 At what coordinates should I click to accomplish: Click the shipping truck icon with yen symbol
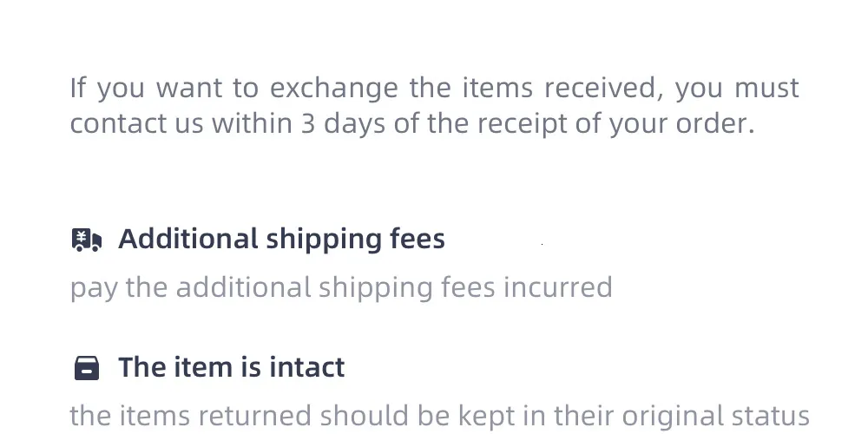[86, 240]
